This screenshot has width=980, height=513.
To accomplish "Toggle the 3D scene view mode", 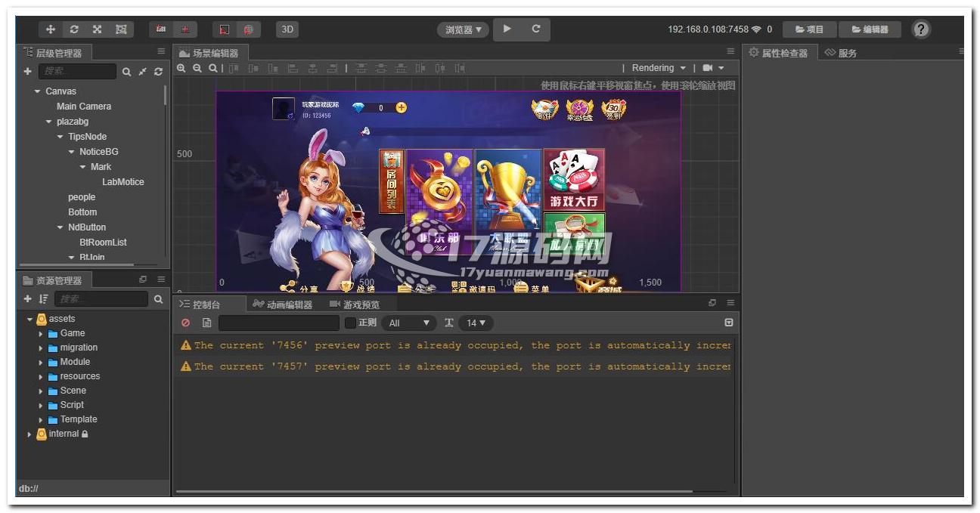I will [x=287, y=29].
